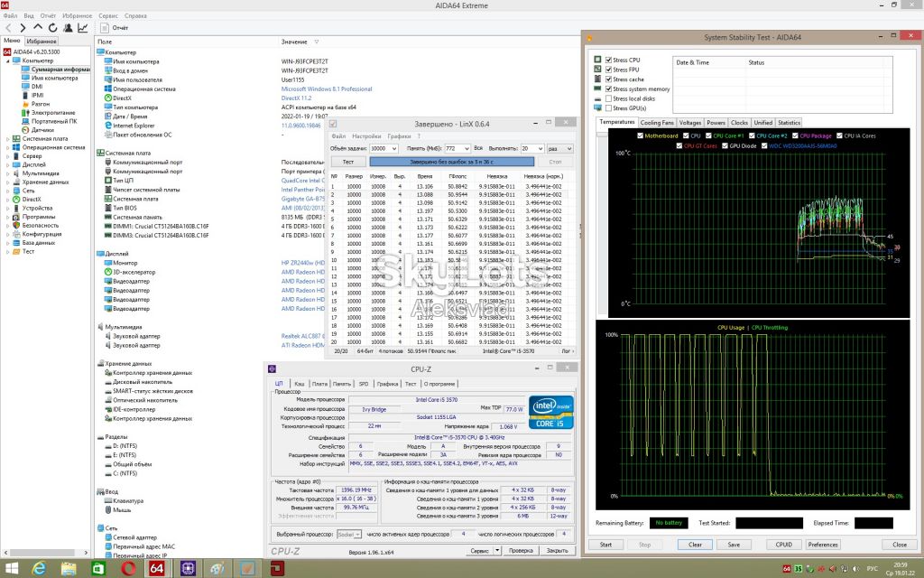Click the Start button in Stability Test
This screenshot has width=924, height=578.
(x=605, y=545)
